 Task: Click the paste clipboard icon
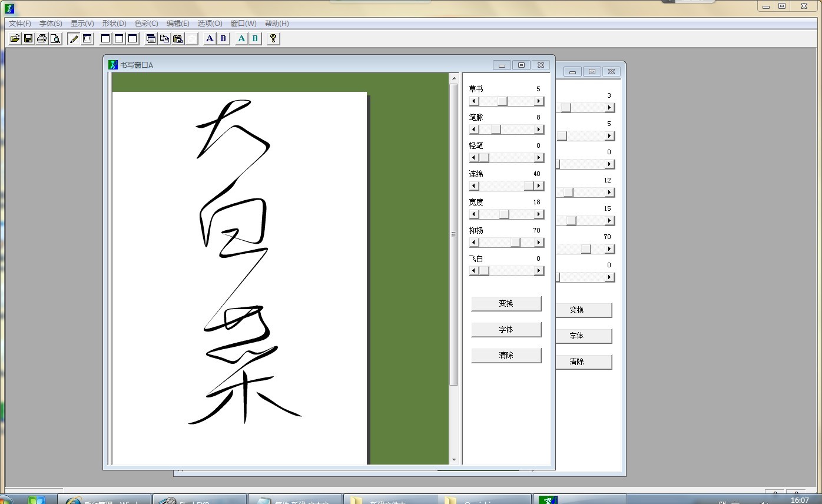click(x=178, y=39)
